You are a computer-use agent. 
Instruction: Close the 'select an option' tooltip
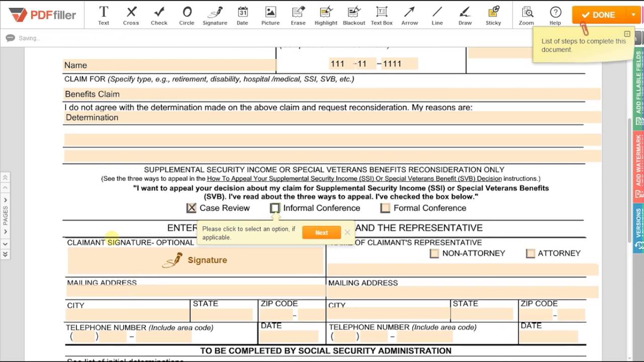coord(347,233)
